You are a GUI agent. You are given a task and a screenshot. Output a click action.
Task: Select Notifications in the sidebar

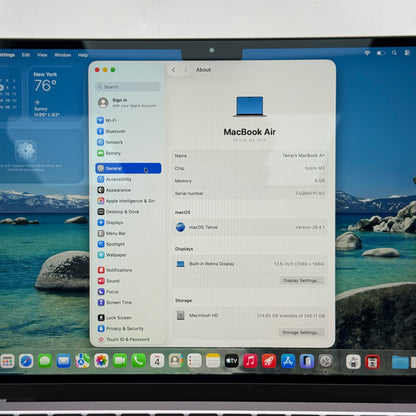pos(115,270)
